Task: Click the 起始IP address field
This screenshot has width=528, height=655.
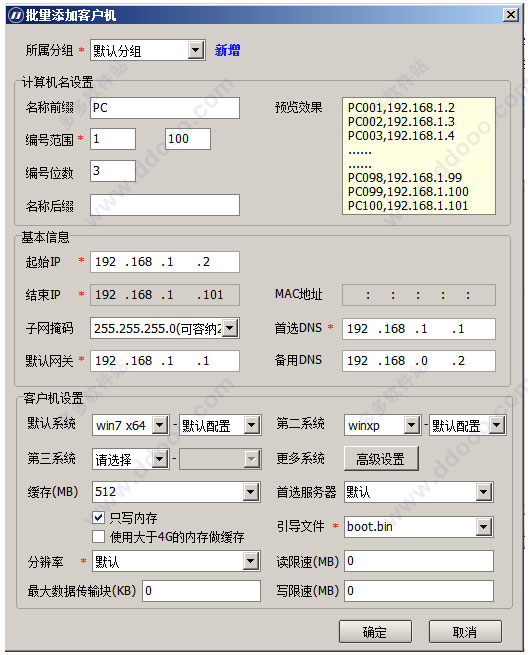Action: coord(165,262)
